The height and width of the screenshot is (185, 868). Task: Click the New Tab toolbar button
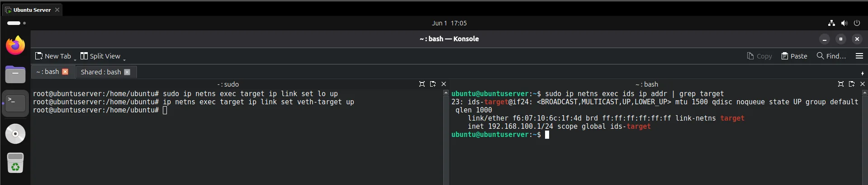(x=53, y=56)
